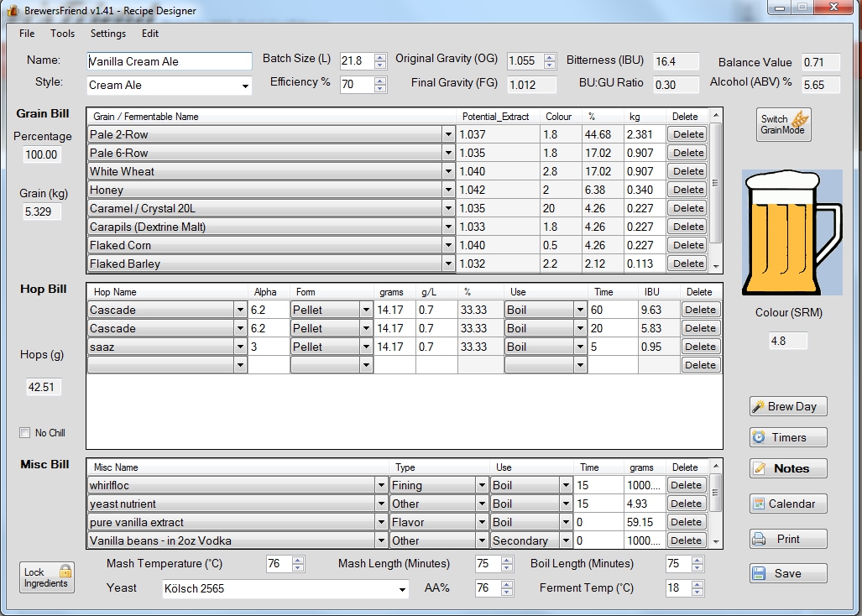862x616 pixels.
Task: Open Timers via the clock icon
Action: [x=787, y=437]
